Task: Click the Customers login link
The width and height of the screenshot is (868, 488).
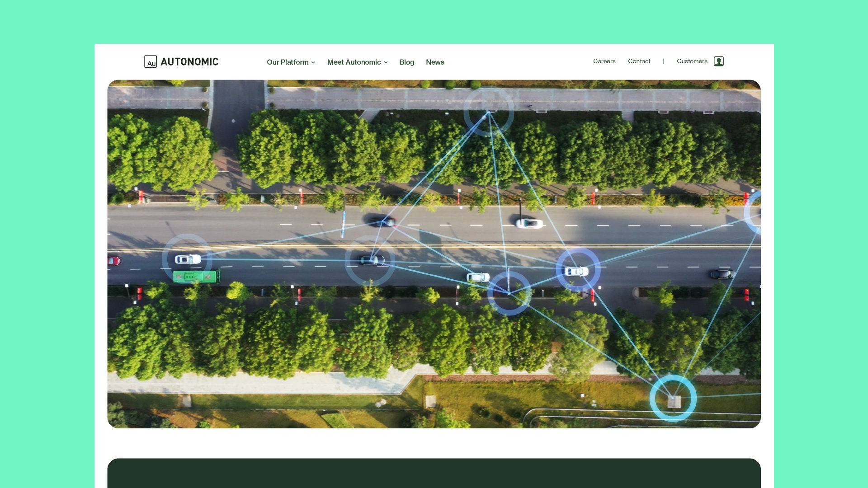Action: pos(692,61)
